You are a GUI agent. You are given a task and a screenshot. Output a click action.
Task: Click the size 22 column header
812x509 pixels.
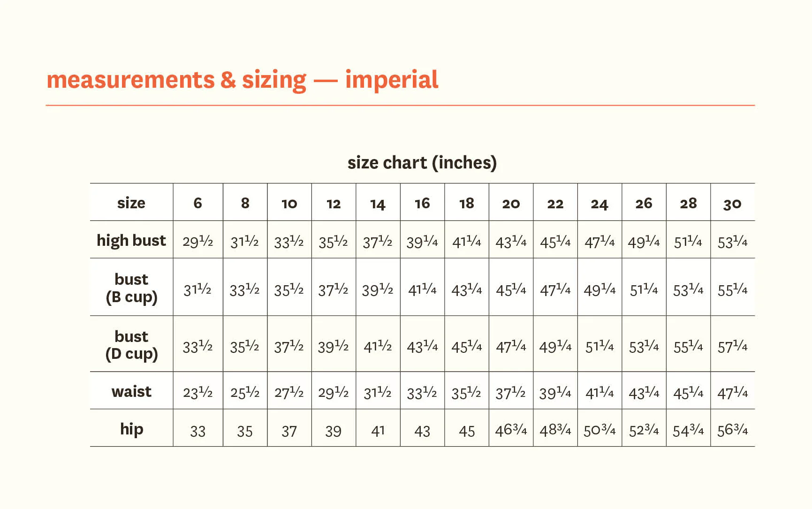click(x=555, y=204)
